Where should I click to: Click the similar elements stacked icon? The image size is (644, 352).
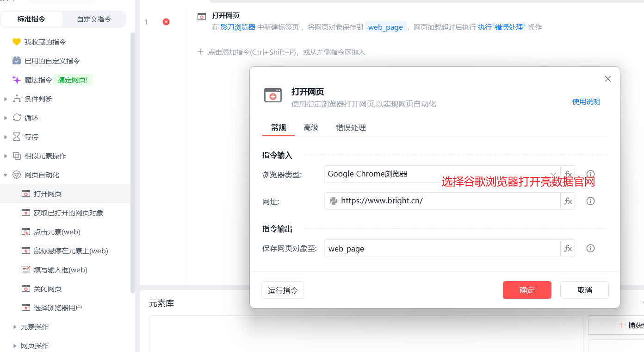pos(17,156)
